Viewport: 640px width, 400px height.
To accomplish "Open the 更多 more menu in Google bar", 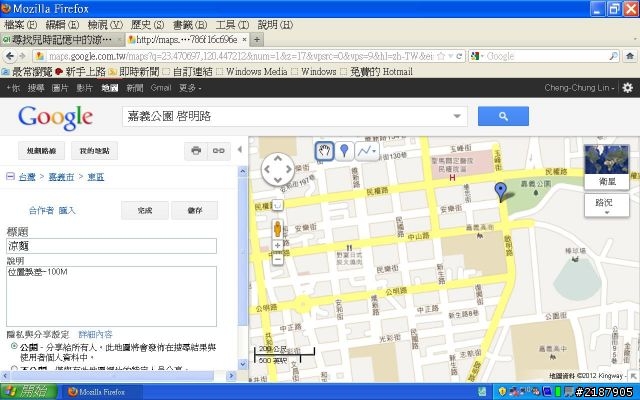I will point(190,88).
